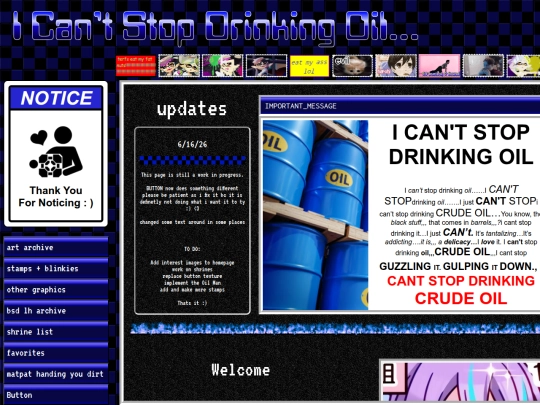The height and width of the screenshot is (405, 540).
Task: Select the pink stamp with kneeling figure
Action: (439, 65)
